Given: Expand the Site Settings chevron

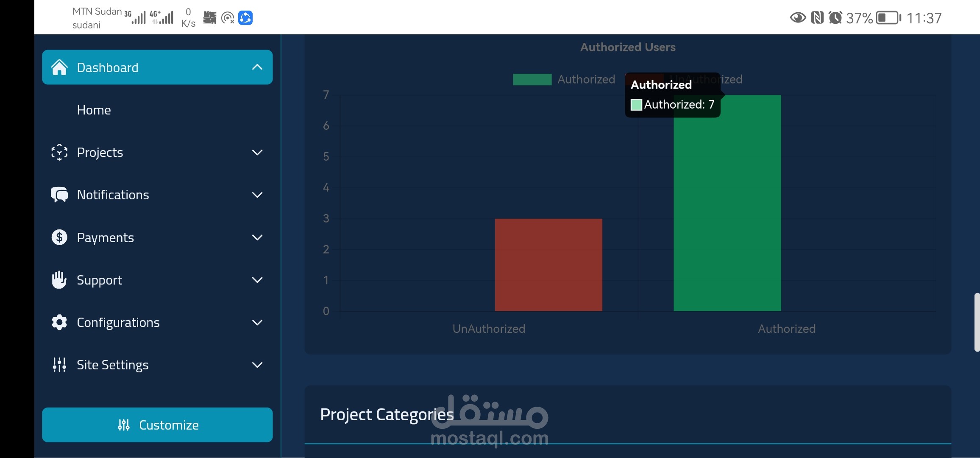Looking at the screenshot, I should 257,365.
